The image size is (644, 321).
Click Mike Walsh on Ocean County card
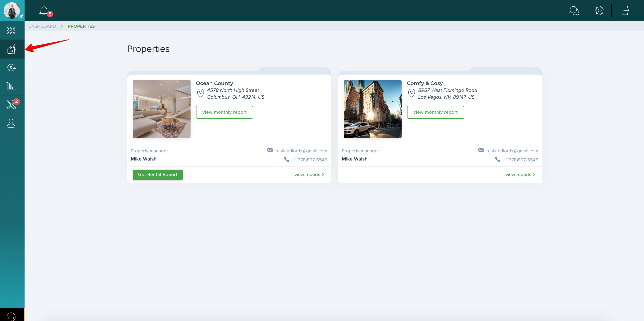tap(143, 159)
